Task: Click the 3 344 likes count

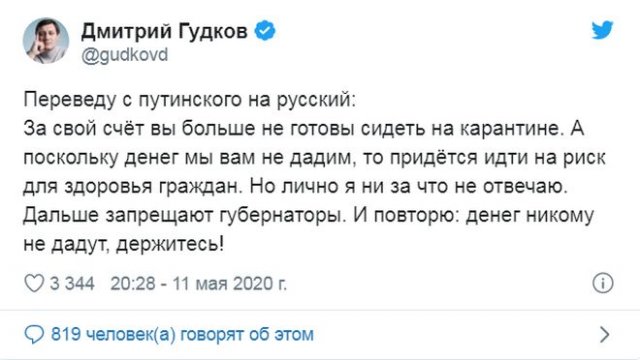Action: click(72, 283)
